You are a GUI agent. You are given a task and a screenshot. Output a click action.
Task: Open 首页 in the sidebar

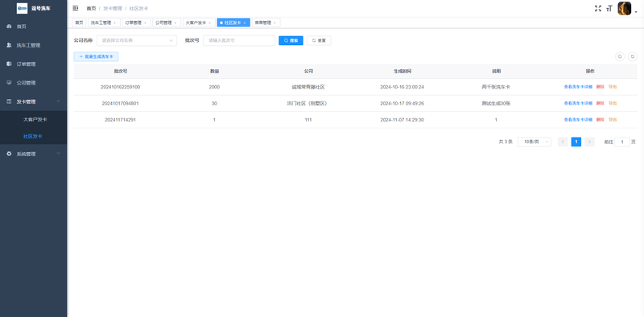pyautogui.click(x=33, y=27)
